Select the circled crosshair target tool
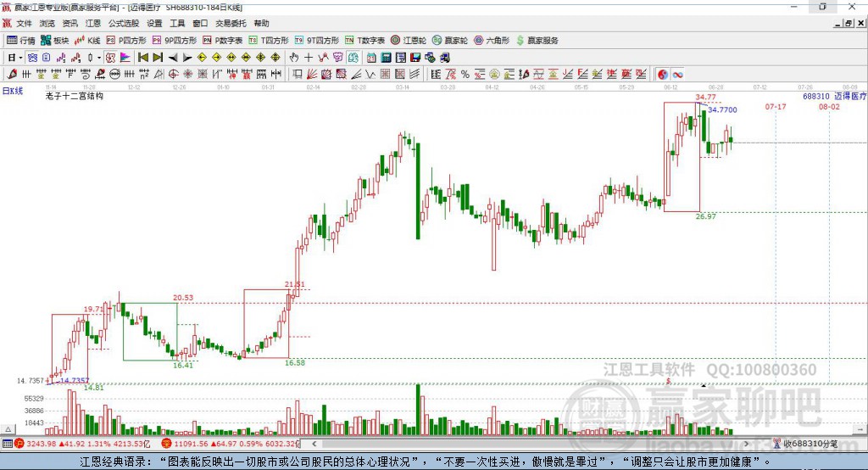The height and width of the screenshot is (470, 868). [173, 75]
